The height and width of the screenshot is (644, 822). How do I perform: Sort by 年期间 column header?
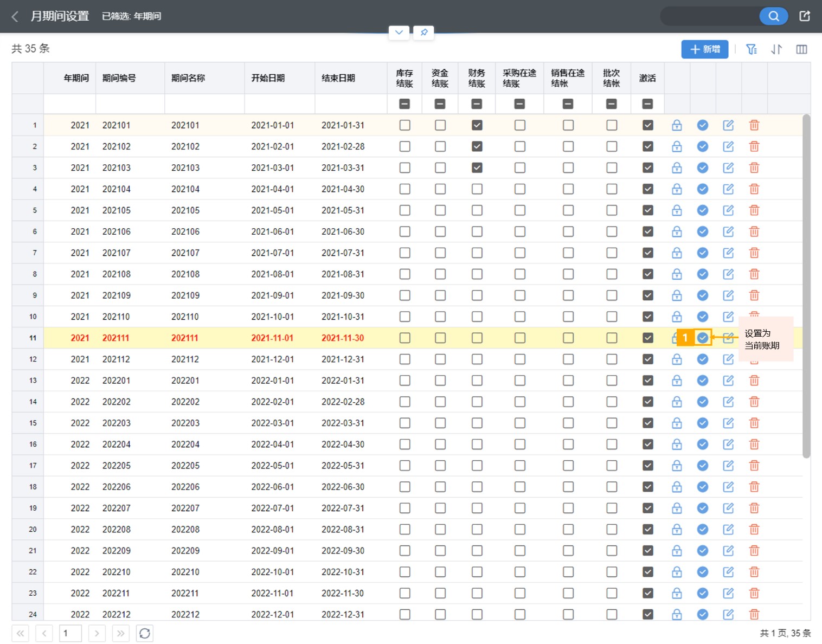pos(76,78)
